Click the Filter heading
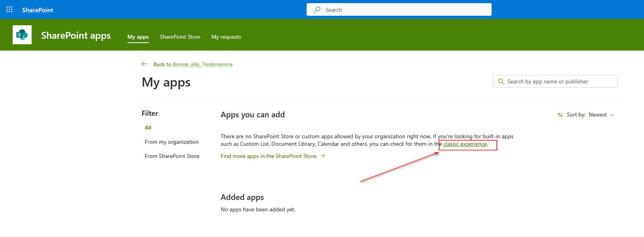 pos(150,113)
